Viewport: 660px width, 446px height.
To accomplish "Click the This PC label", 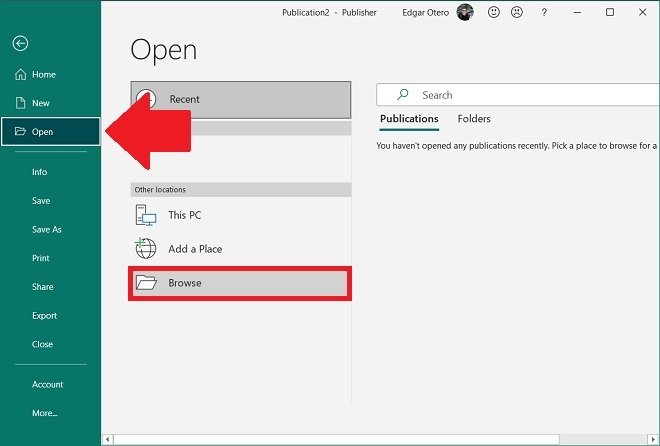I will 185,215.
